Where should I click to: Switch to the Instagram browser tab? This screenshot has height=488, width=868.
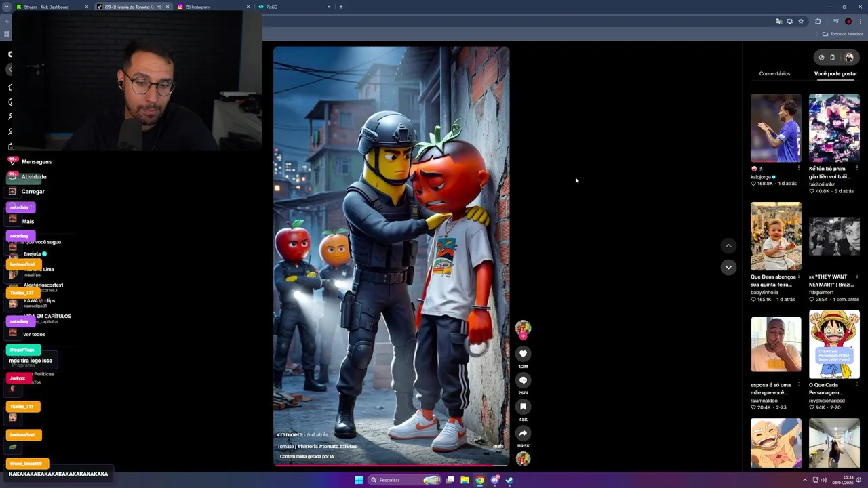pos(214,7)
